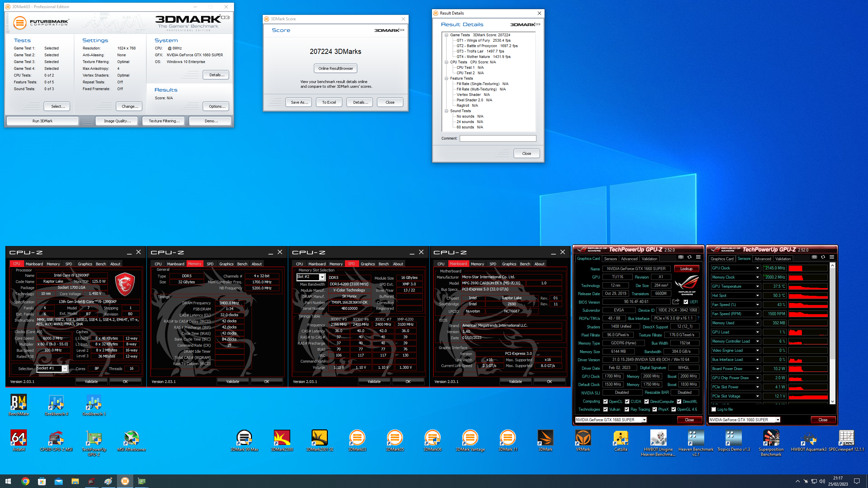Toggle the Ray Tracing checkbox in GPU-Z
The width and height of the screenshot is (868, 488).
click(x=627, y=409)
